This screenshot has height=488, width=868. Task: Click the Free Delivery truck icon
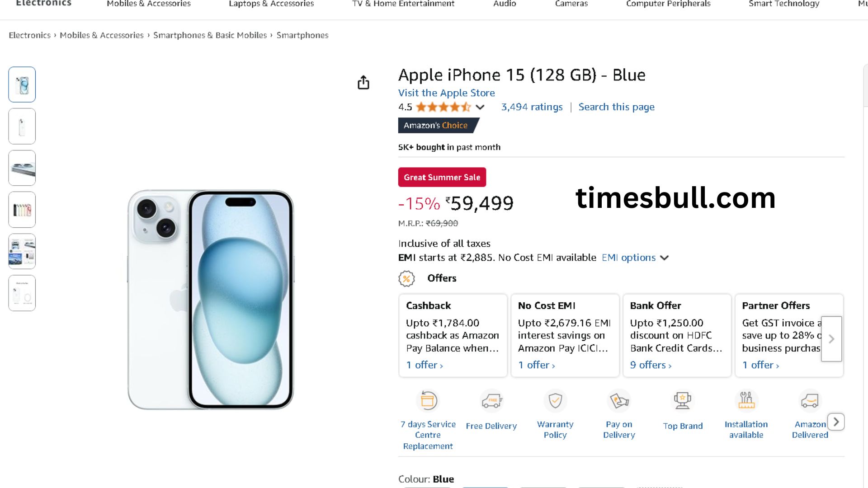click(x=491, y=400)
